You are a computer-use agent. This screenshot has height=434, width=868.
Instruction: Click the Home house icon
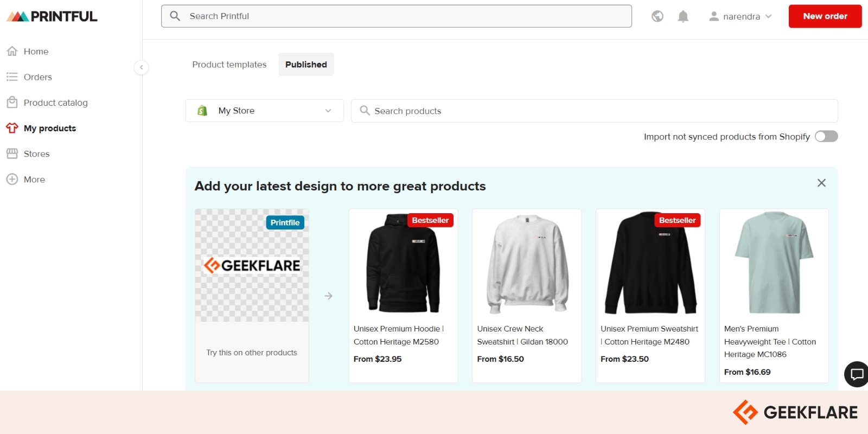pos(12,51)
